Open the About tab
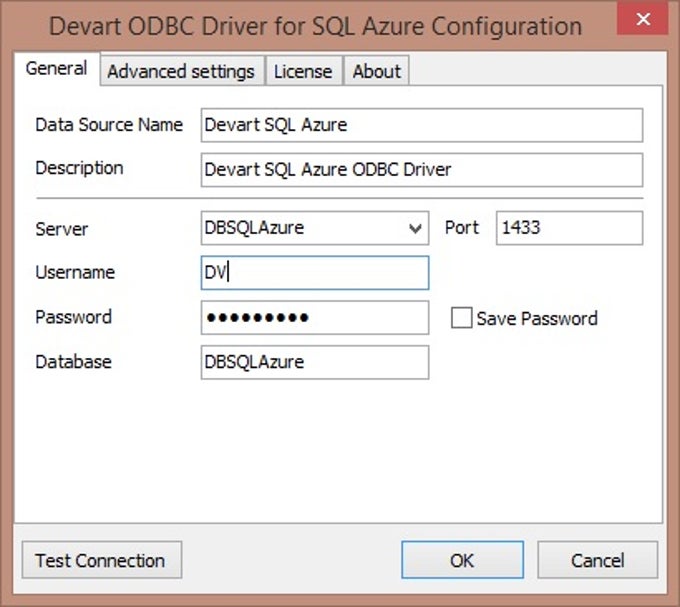The width and height of the screenshot is (680, 607). [x=376, y=71]
